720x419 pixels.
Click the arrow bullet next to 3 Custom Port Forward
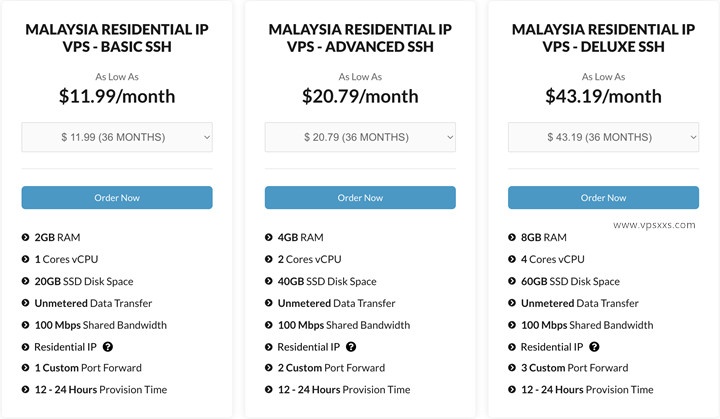pos(512,368)
